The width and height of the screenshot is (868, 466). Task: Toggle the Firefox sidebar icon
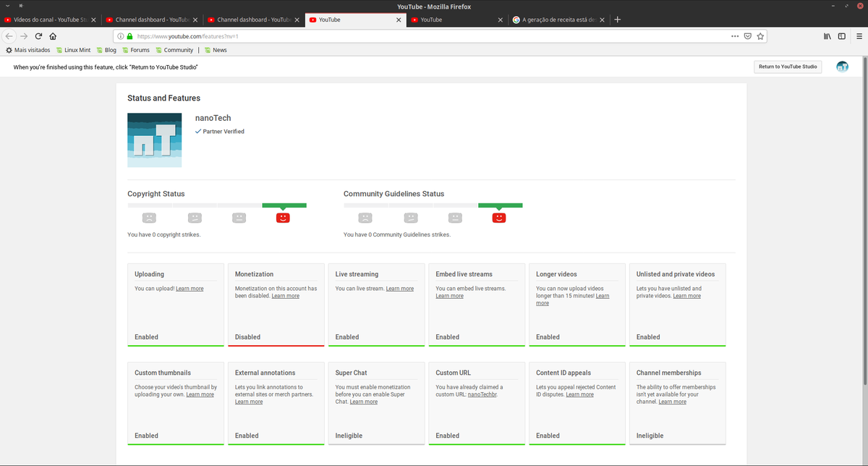tap(841, 35)
